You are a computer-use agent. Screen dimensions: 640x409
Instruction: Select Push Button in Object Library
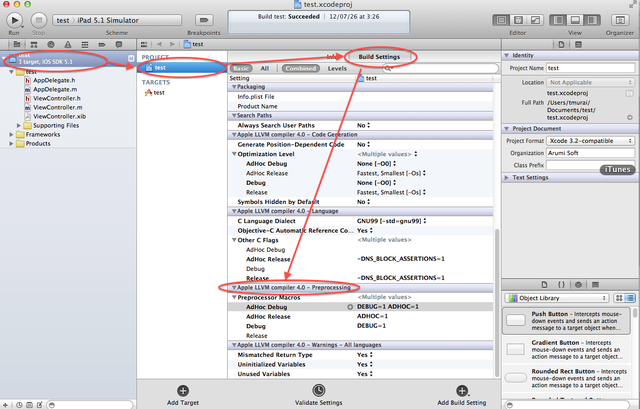coord(569,321)
